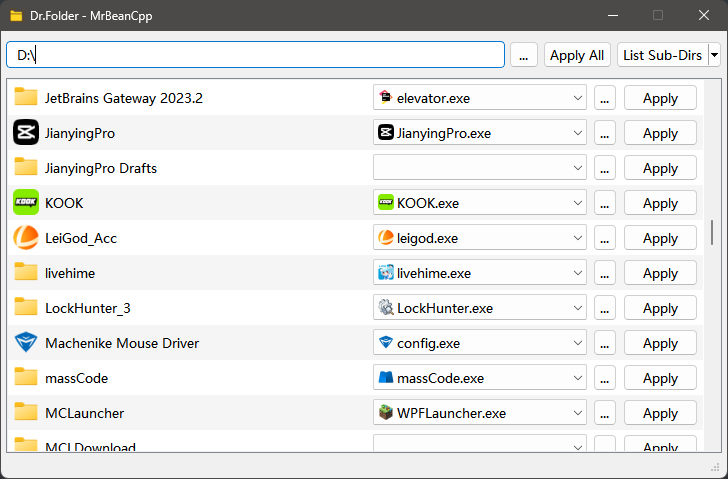This screenshot has height=479, width=728.
Task: Click the folder list vertical scrollbar thumb
Action: click(712, 232)
